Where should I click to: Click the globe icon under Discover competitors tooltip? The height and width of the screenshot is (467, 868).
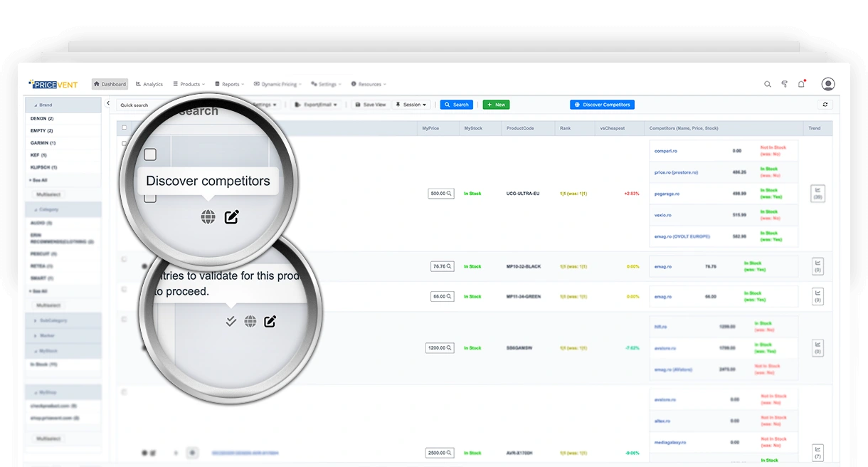click(x=208, y=217)
